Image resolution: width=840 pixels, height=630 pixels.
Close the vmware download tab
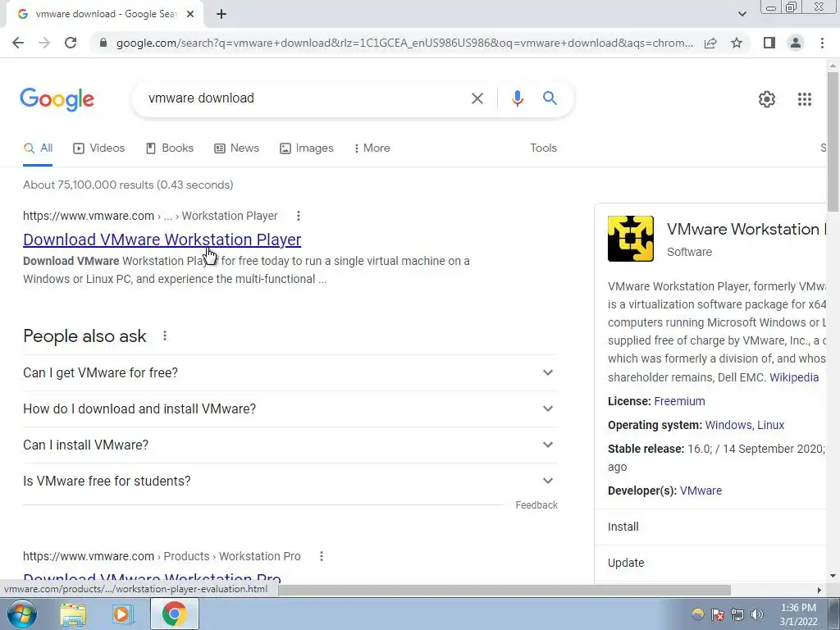click(x=190, y=15)
